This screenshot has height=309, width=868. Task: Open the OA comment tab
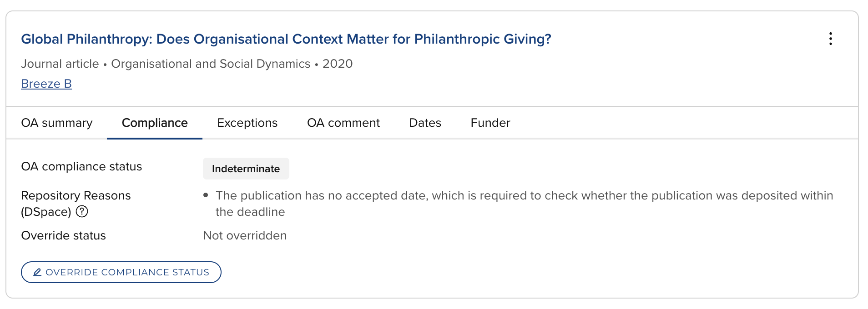[x=343, y=123]
